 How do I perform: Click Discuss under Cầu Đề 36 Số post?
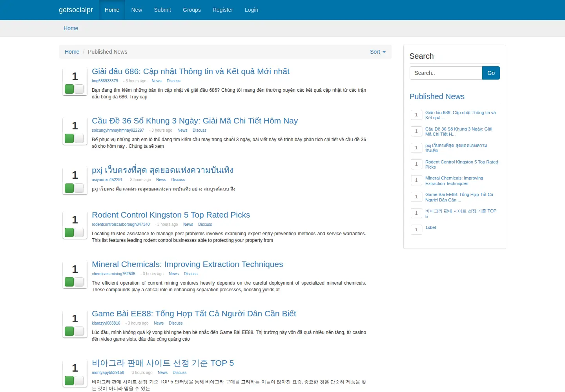tap(199, 131)
